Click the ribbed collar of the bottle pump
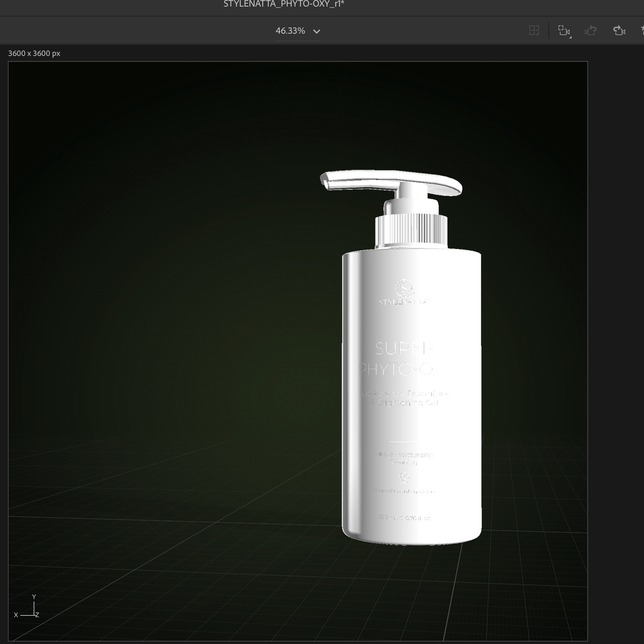 (x=411, y=230)
